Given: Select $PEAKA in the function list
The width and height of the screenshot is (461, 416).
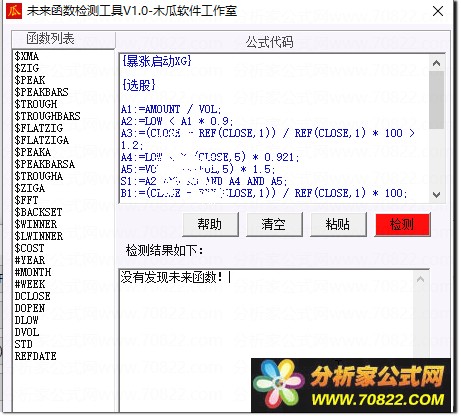Looking at the screenshot, I should (x=33, y=152).
